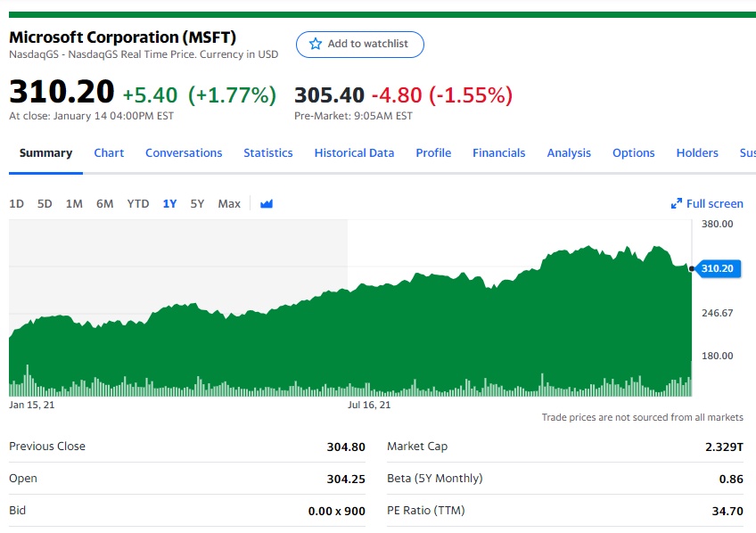Click the 180.00 y-axis label
The height and width of the screenshot is (533, 756).
coord(718,357)
